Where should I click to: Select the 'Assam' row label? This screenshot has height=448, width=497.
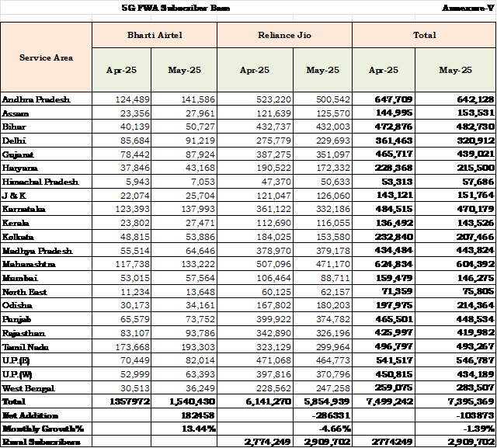tap(16, 113)
